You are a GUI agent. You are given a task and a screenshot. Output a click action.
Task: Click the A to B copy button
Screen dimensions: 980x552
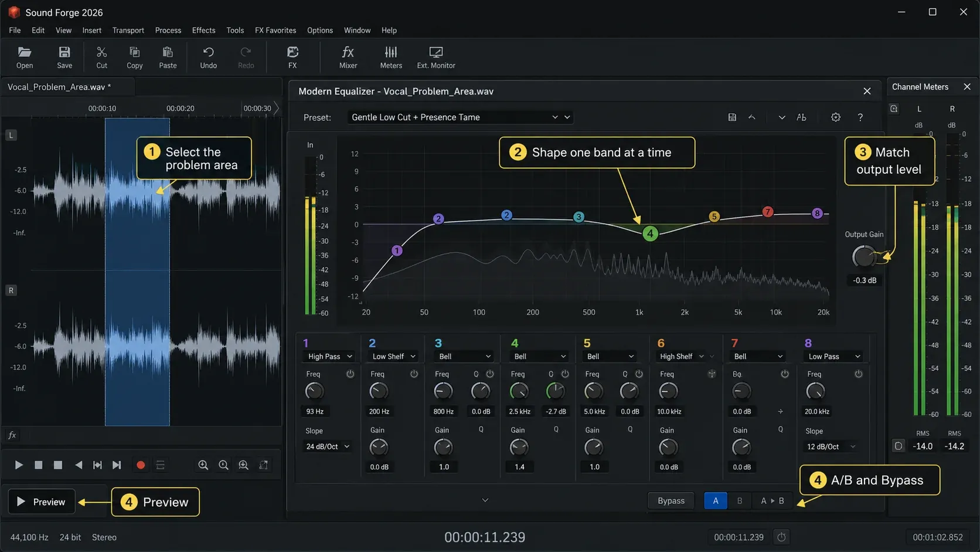[x=773, y=500]
